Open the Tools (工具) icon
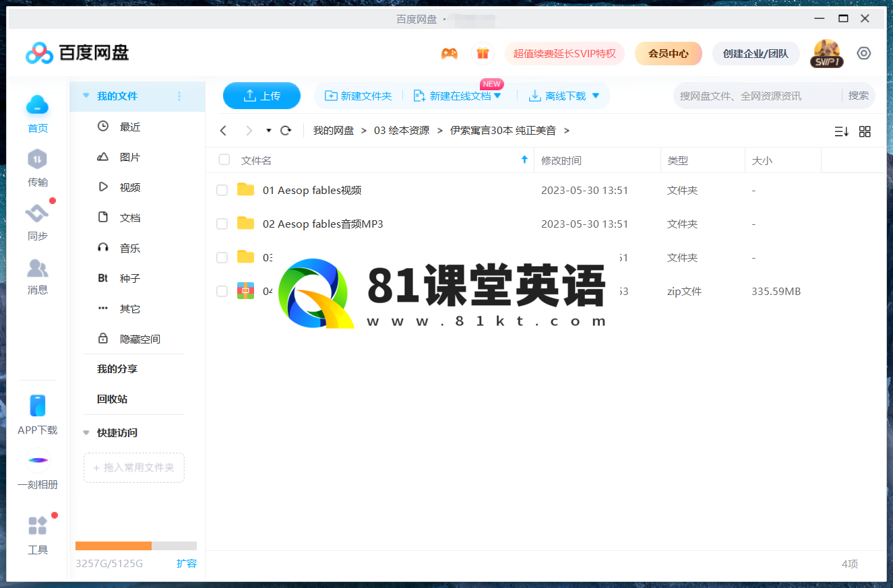 [38, 525]
